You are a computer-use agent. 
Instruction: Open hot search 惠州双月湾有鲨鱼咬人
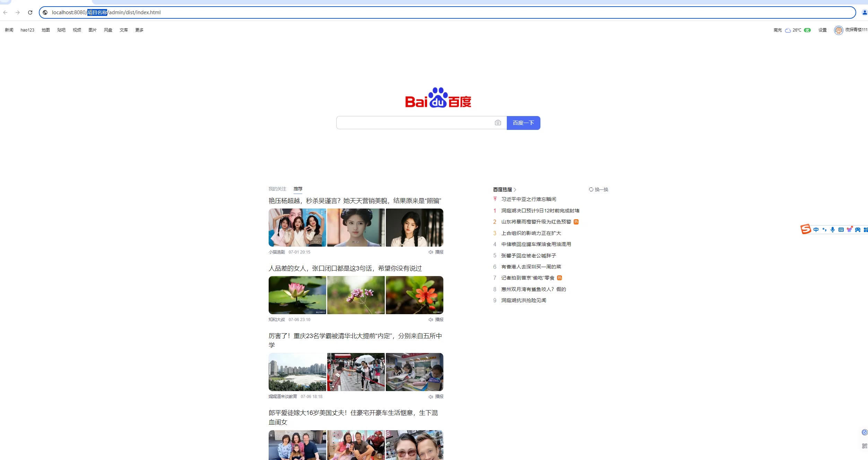[x=533, y=289]
